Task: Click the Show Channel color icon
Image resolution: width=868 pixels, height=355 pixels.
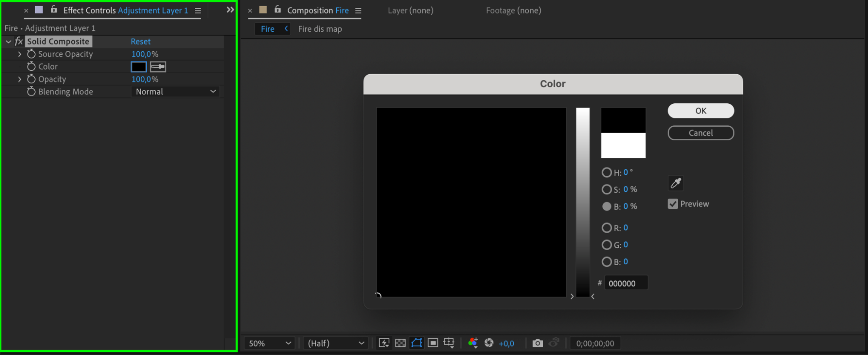Action: (x=473, y=343)
